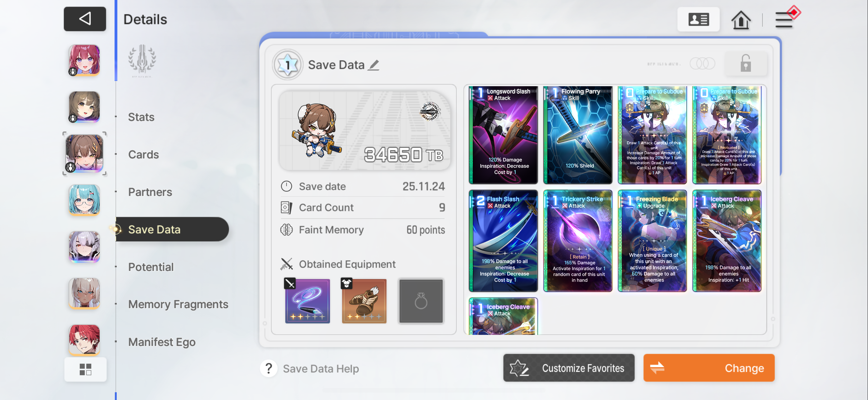Screen dimensions: 868x400
Task: Click Customize Favorites button
Action: point(568,368)
